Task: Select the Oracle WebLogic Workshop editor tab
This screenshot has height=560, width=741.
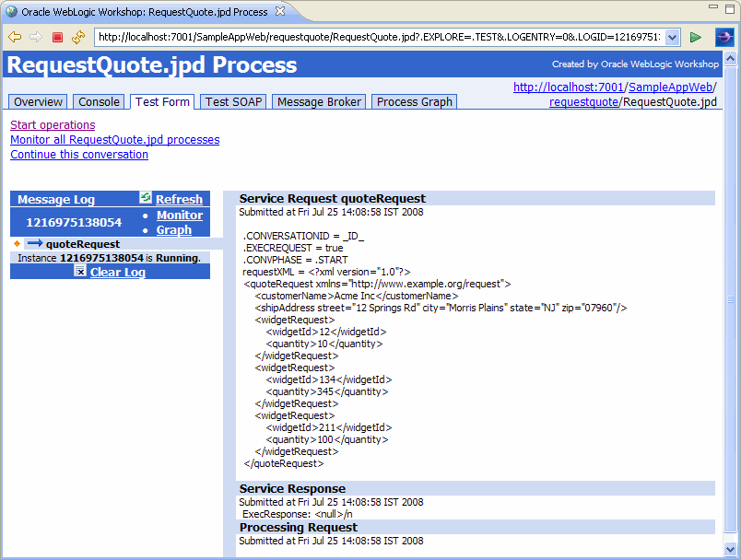Action: (x=145, y=12)
